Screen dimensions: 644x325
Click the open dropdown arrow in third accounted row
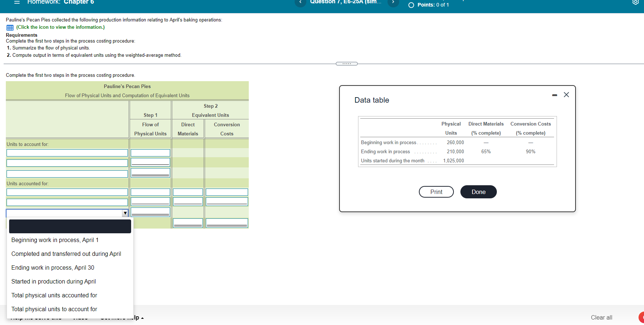tap(125, 213)
